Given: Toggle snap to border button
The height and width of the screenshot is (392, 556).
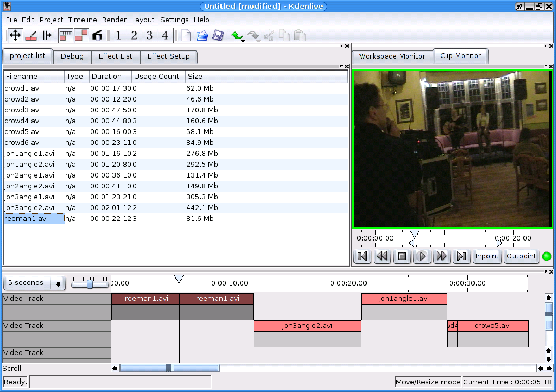Looking at the screenshot, I should tap(81, 36).
